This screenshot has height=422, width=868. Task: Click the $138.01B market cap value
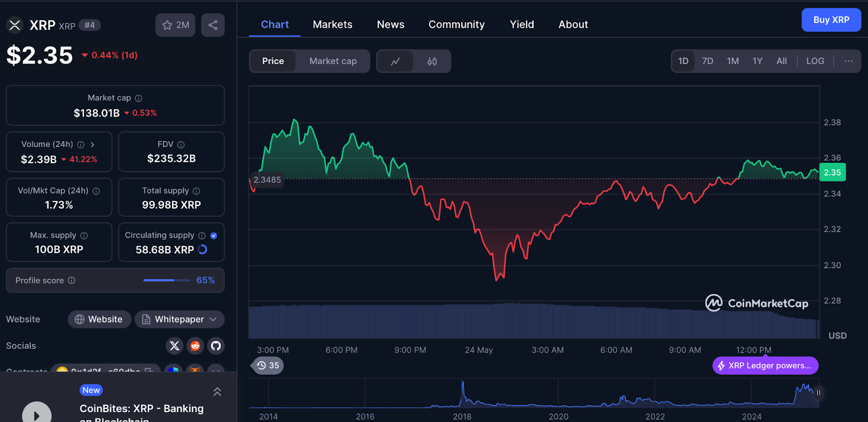click(97, 113)
